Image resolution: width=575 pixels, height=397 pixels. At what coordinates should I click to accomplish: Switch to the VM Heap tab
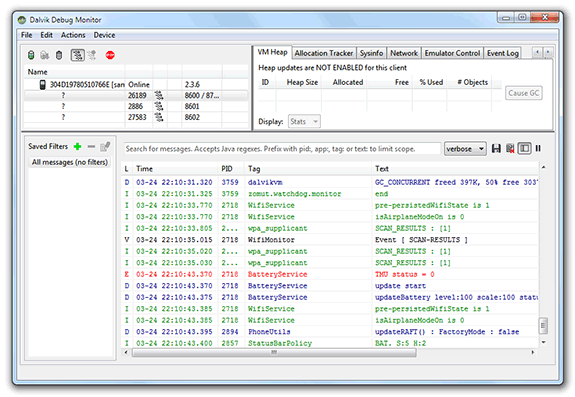(x=272, y=52)
